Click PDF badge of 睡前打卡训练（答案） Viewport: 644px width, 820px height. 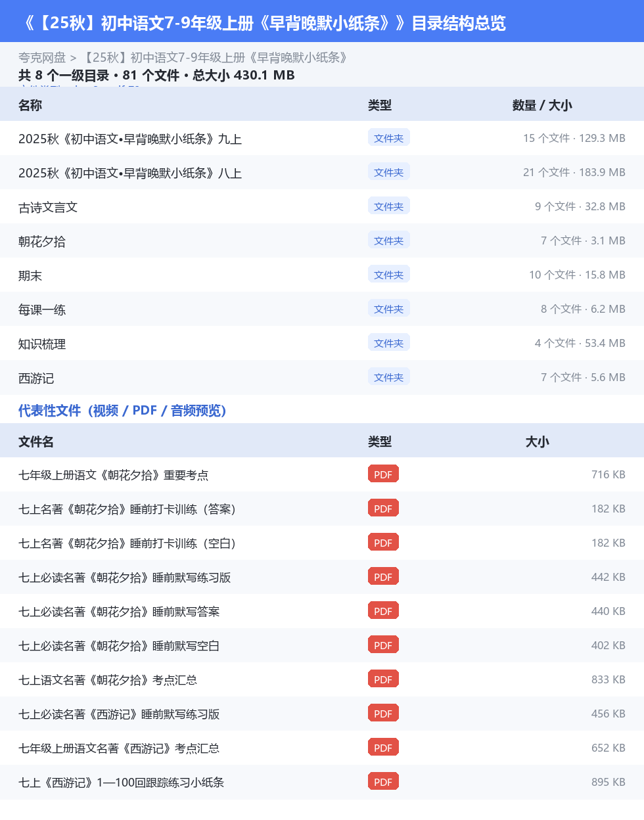click(383, 508)
